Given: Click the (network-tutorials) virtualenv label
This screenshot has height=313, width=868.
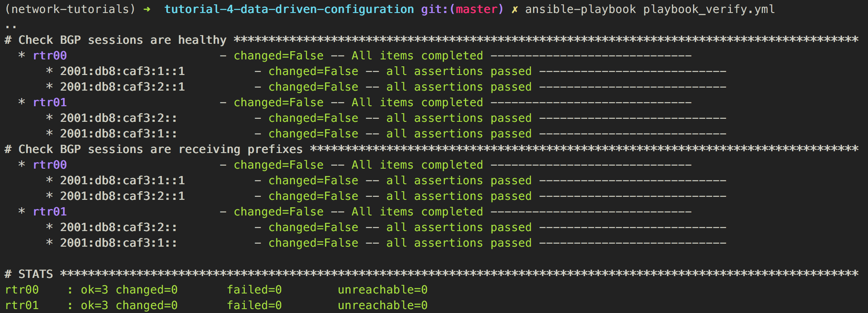Looking at the screenshot, I should click(70, 10).
